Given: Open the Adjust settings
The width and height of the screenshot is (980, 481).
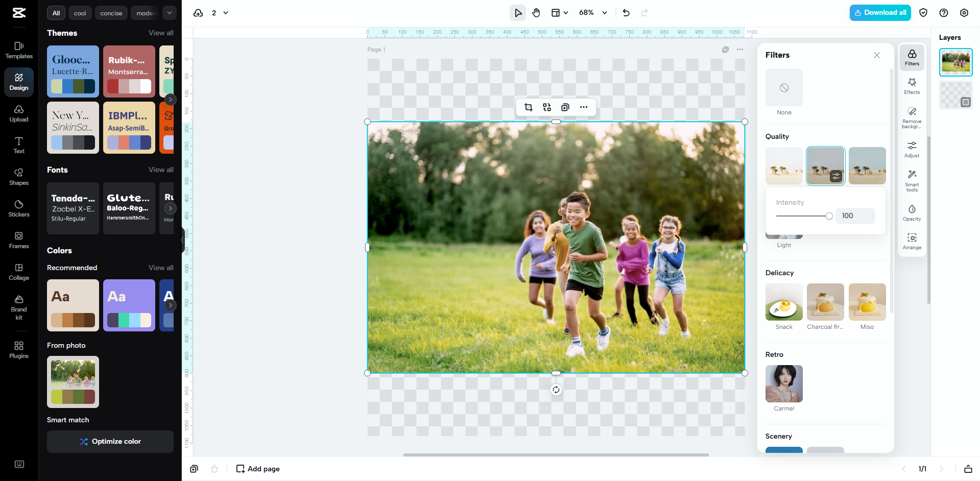Looking at the screenshot, I should point(912,149).
